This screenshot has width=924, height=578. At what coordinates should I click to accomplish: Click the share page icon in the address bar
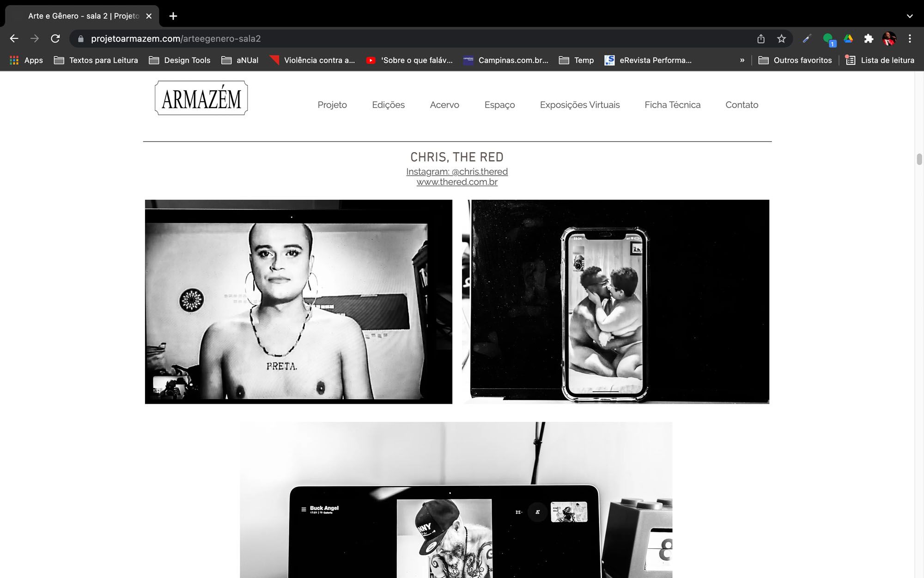pos(761,39)
